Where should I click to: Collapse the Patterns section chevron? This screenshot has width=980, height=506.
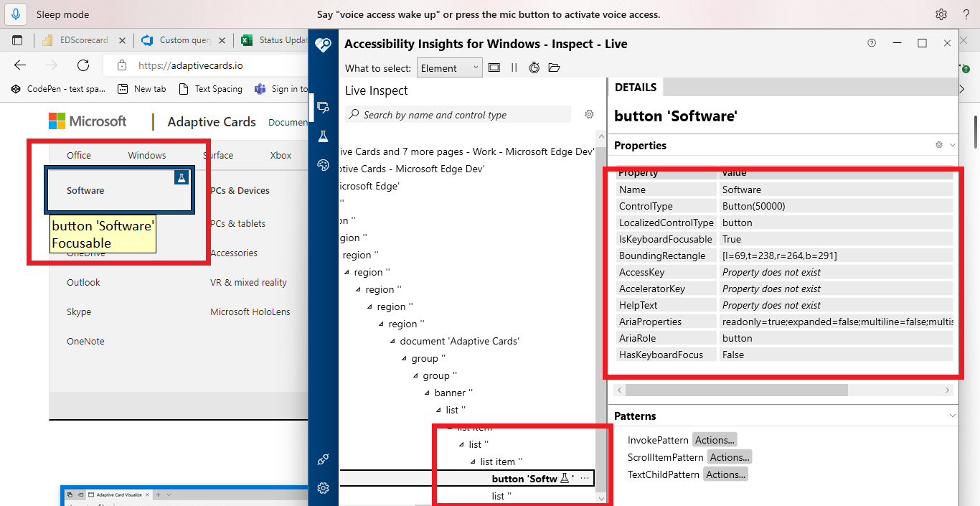click(x=953, y=416)
